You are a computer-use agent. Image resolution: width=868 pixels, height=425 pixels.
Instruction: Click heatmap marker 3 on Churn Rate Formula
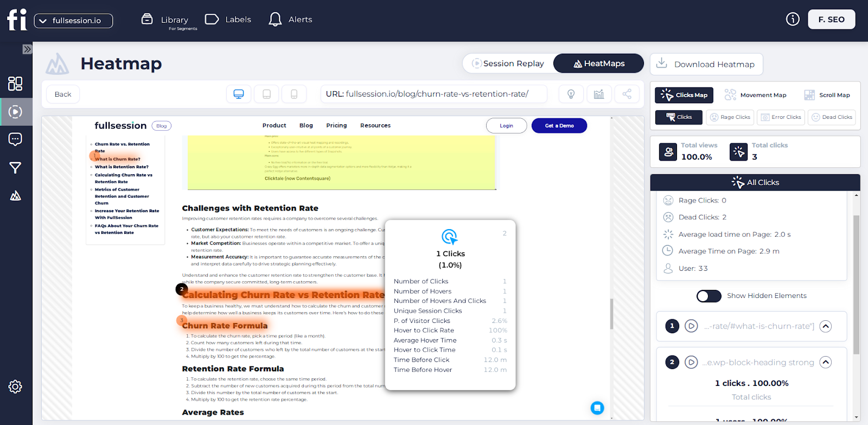[181, 320]
